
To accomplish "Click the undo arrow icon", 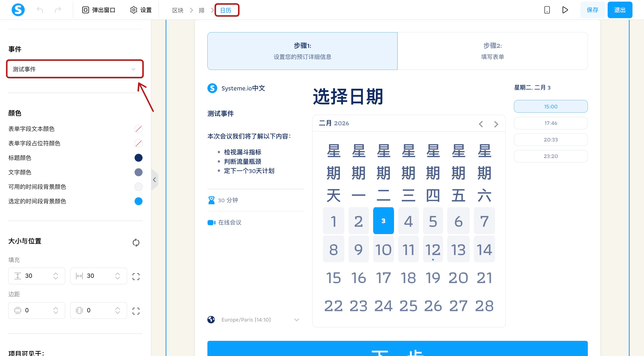I will (x=40, y=10).
